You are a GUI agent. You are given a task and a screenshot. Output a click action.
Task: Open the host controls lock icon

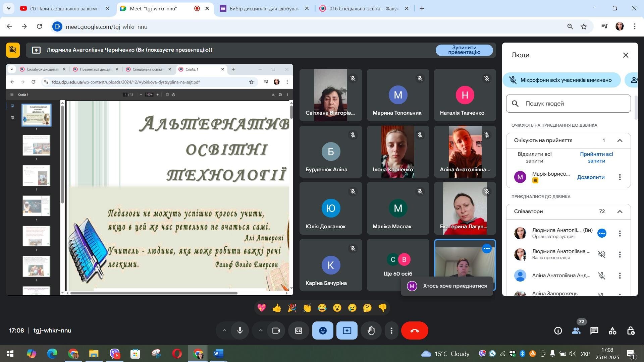coord(631,331)
